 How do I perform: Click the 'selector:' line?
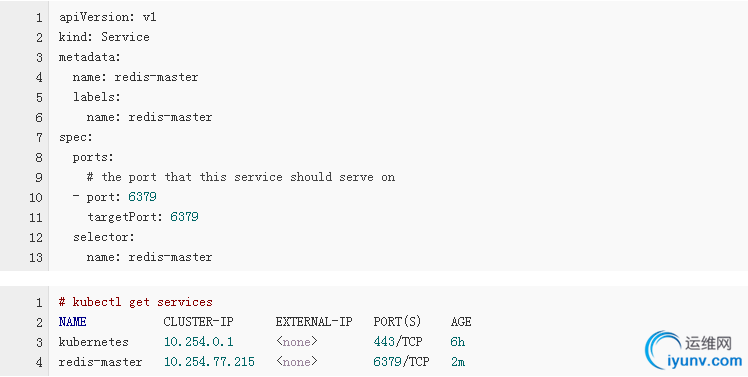click(x=104, y=237)
